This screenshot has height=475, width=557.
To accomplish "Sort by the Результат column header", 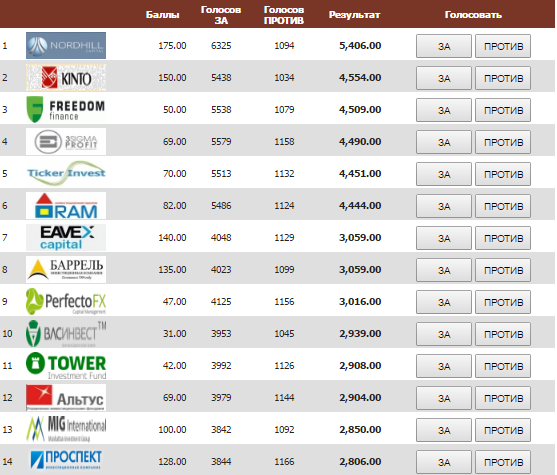I will pos(354,15).
